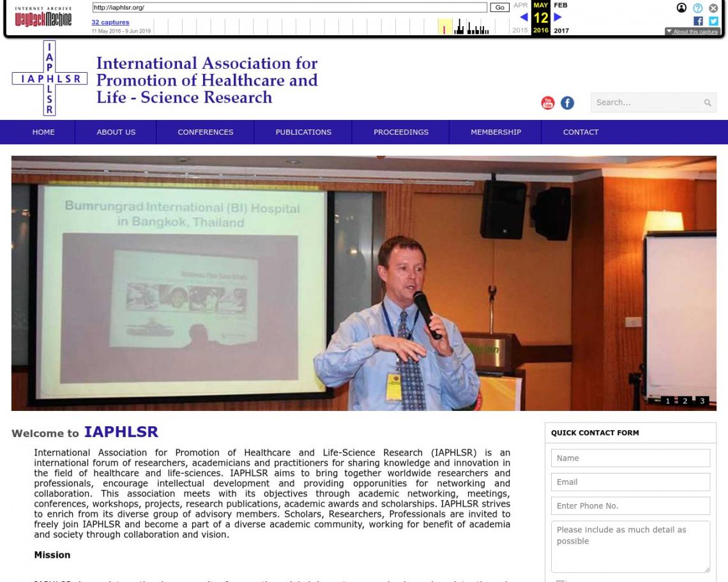This screenshot has height=582, width=728.
Task: Show slide 2 of the banner
Action: pos(685,401)
